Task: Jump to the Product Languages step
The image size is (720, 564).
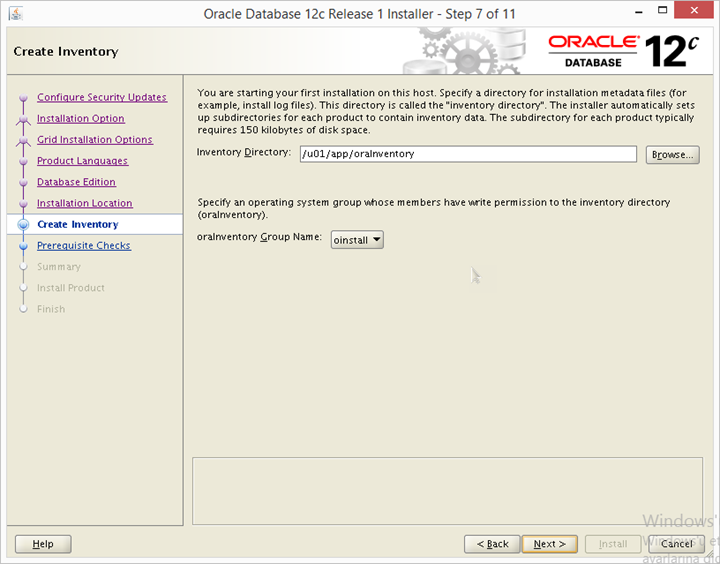Action: point(83,160)
